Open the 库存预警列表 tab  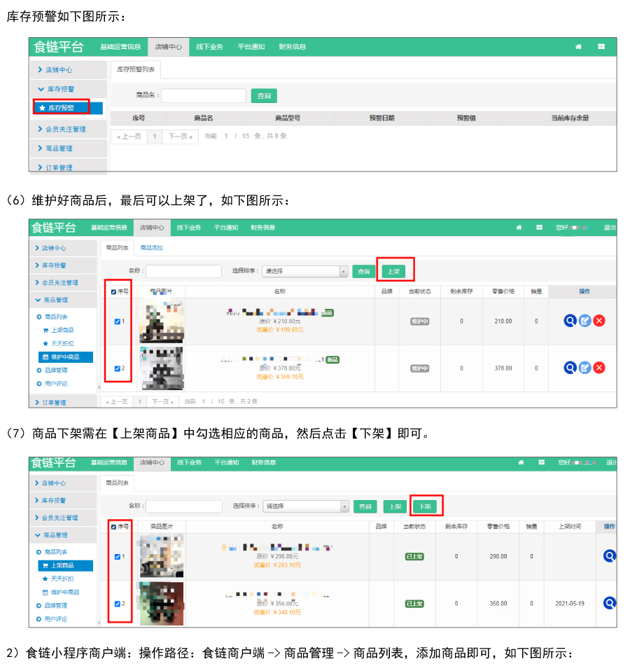point(136,69)
